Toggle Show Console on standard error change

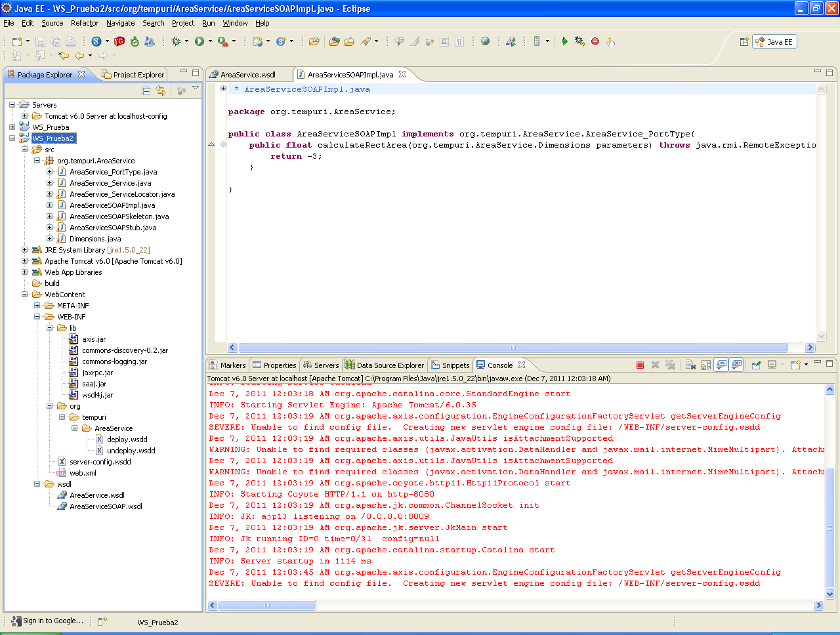[736, 365]
